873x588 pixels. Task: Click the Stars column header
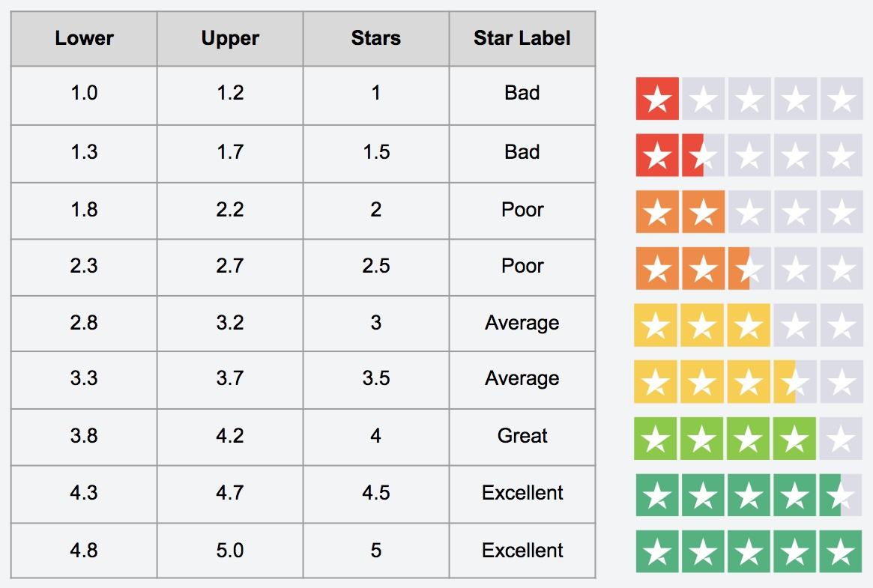tap(376, 38)
